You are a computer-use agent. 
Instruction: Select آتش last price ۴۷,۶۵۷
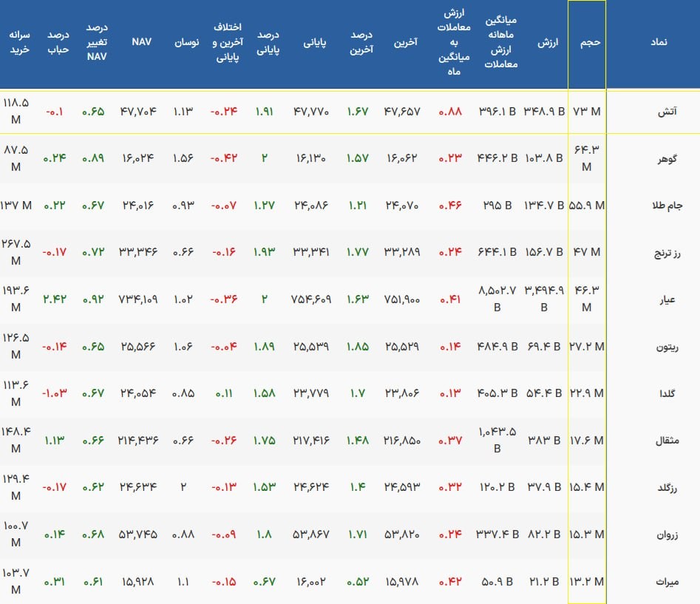tap(402, 112)
